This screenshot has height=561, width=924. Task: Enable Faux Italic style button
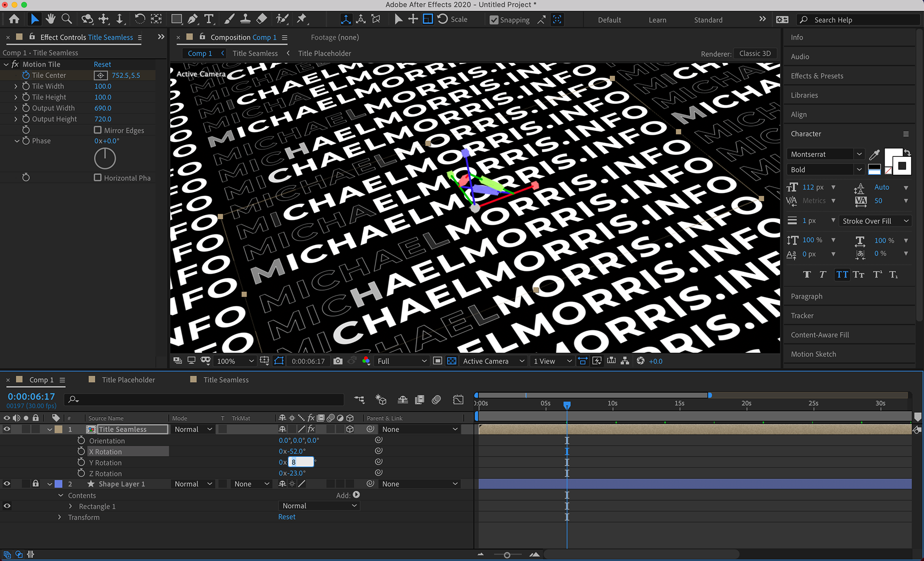coord(823,275)
